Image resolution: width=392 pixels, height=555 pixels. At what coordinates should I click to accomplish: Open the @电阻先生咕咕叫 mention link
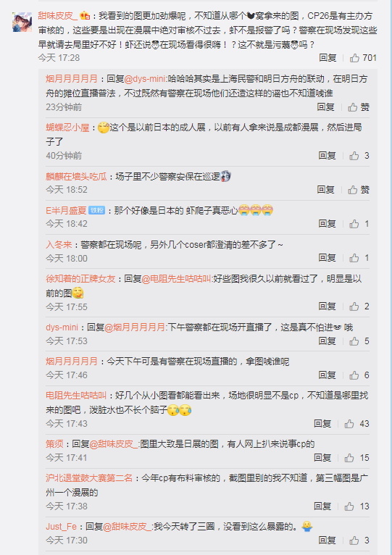pyautogui.click(x=176, y=279)
